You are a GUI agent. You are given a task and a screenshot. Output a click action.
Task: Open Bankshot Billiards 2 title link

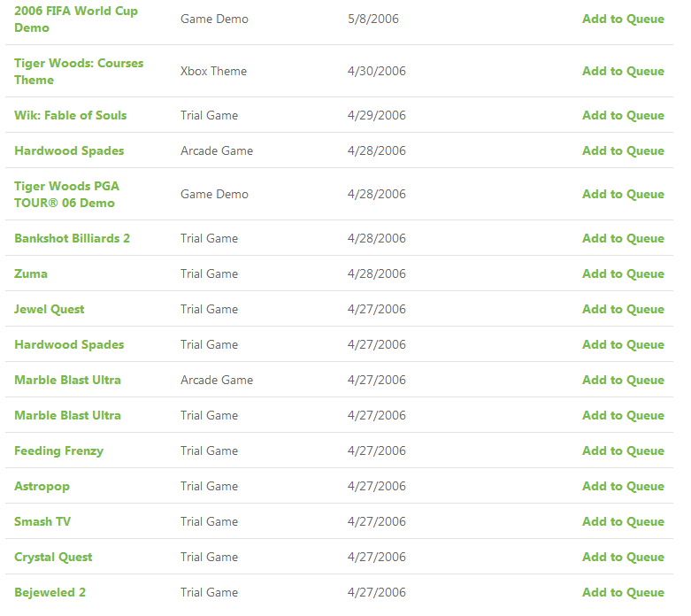click(72, 239)
